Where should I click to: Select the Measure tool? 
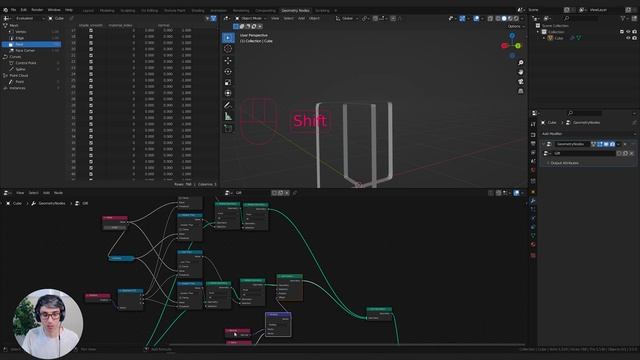pos(228,116)
